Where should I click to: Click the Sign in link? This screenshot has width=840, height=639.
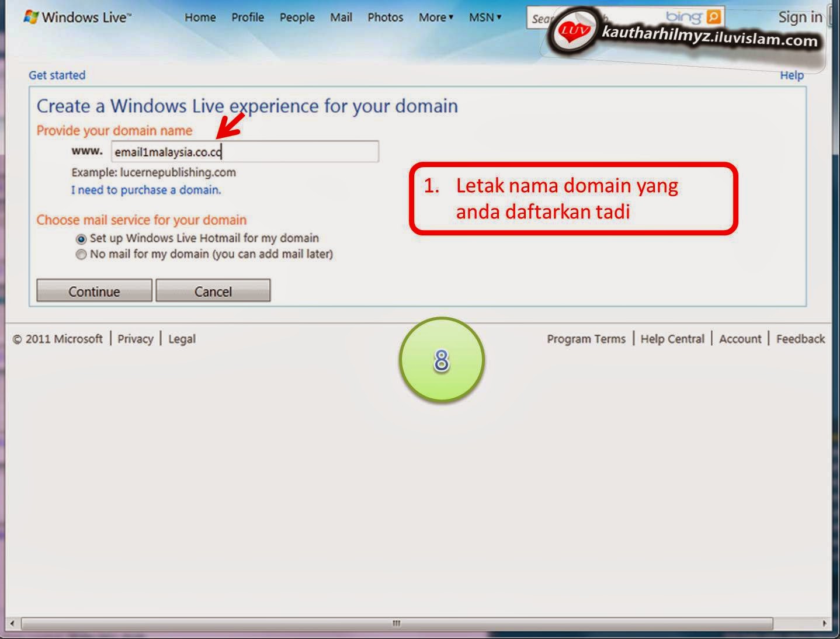pos(800,18)
